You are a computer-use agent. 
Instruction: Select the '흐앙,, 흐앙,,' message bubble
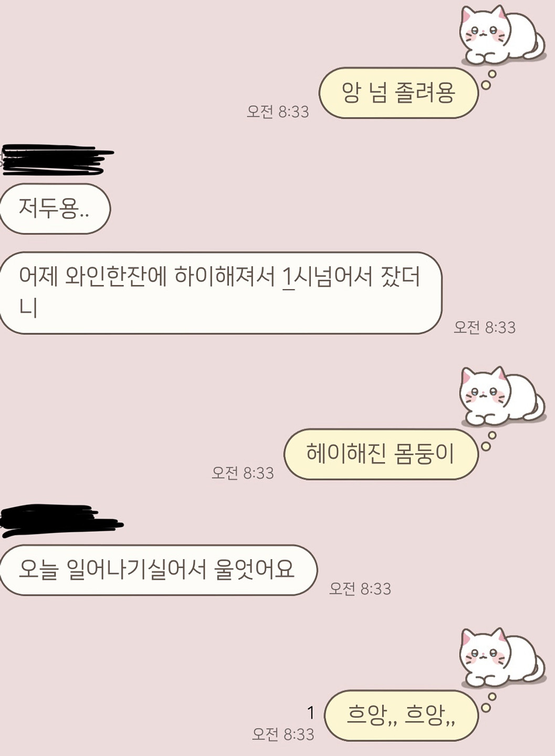(401, 716)
